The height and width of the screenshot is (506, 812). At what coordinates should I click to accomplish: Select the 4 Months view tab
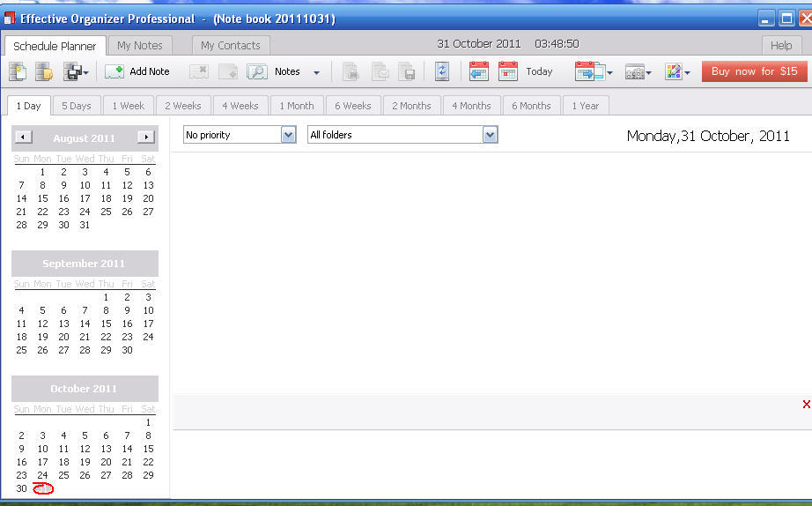[x=471, y=106]
